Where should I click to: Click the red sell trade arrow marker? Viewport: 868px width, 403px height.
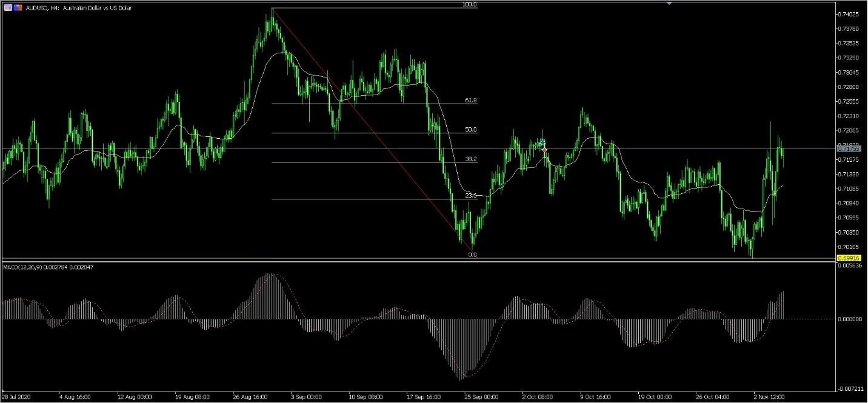tap(544, 149)
